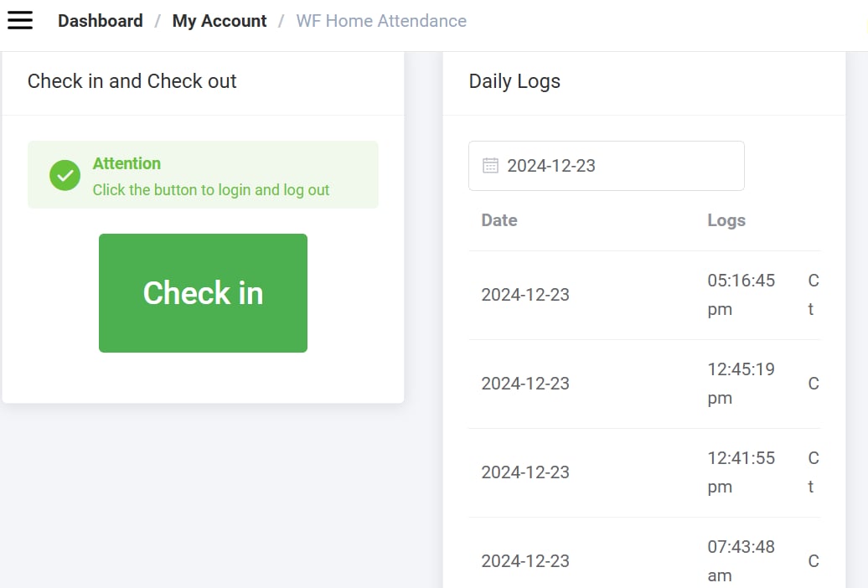Select the WF Home Attendance breadcrumb

tap(381, 21)
